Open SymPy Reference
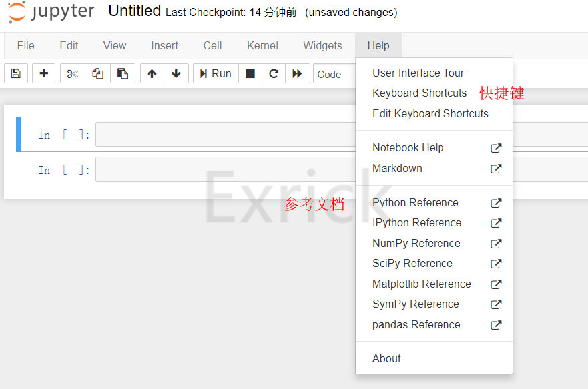This screenshot has height=389, width=588. 434,304
